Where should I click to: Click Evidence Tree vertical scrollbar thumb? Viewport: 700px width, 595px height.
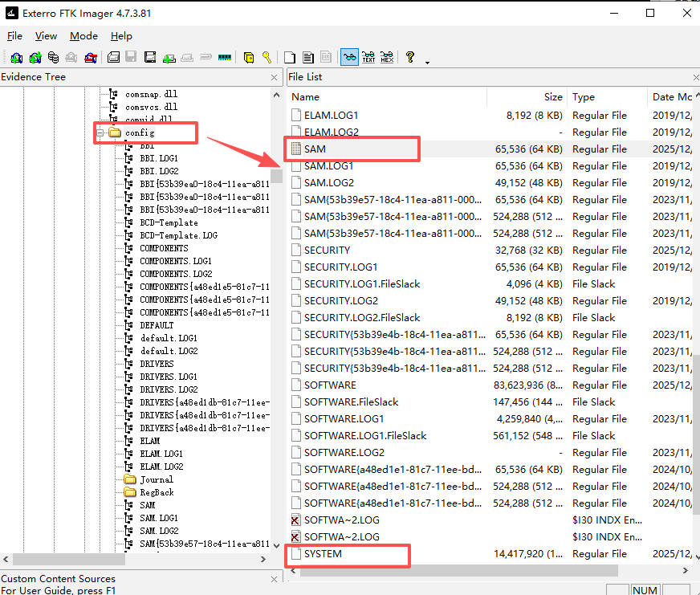pyautogui.click(x=277, y=176)
